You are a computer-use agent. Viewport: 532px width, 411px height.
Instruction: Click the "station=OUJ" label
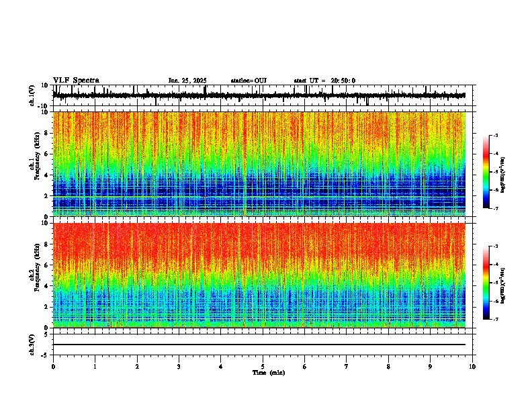pyautogui.click(x=249, y=81)
